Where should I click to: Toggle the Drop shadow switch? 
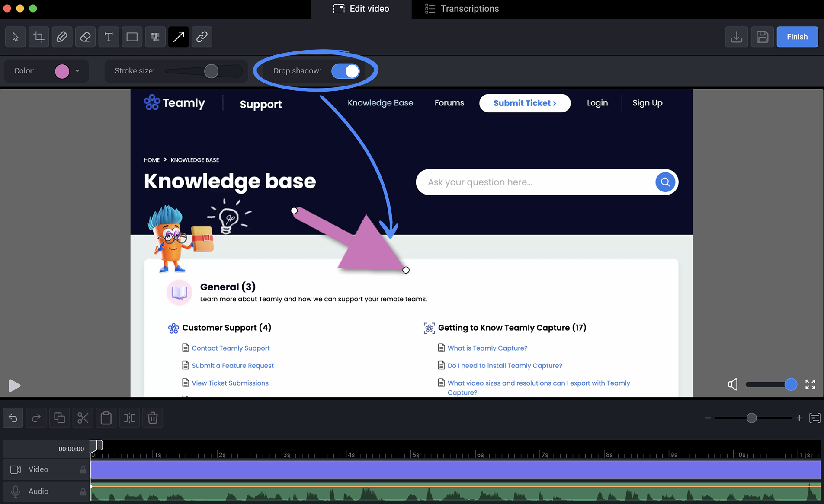[x=346, y=71]
